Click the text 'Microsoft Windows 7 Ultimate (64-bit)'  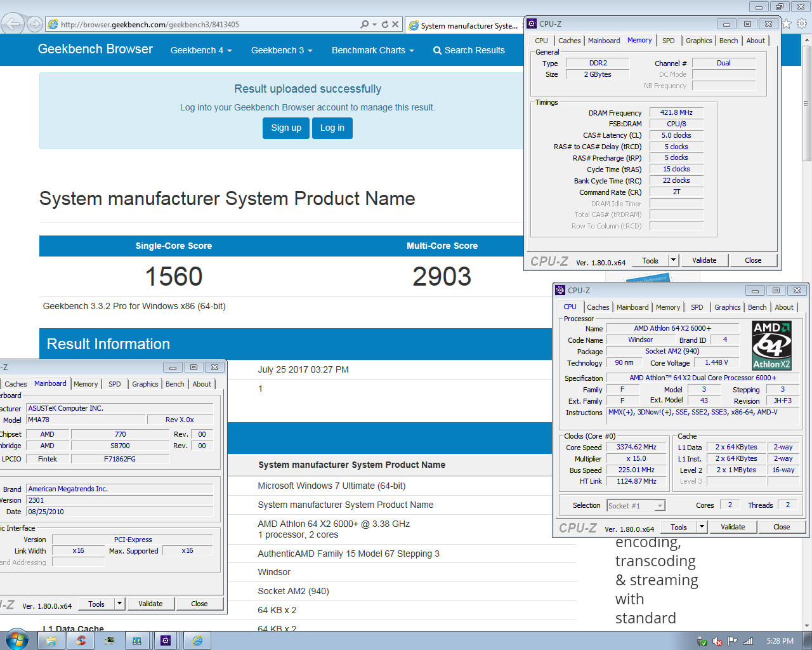(x=332, y=486)
